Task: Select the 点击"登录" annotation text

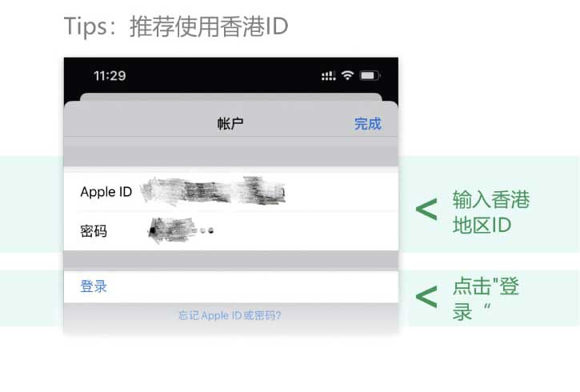Action: 486,298
